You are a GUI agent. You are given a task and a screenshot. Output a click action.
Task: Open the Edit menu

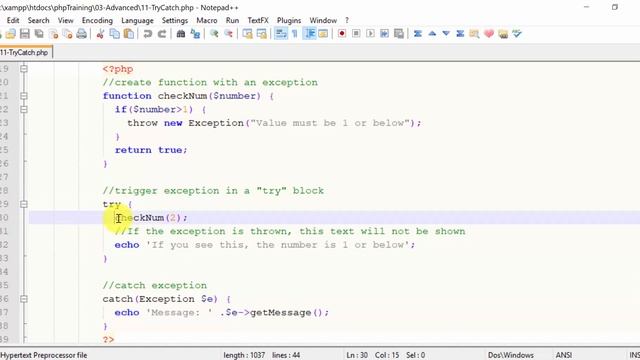13,20
